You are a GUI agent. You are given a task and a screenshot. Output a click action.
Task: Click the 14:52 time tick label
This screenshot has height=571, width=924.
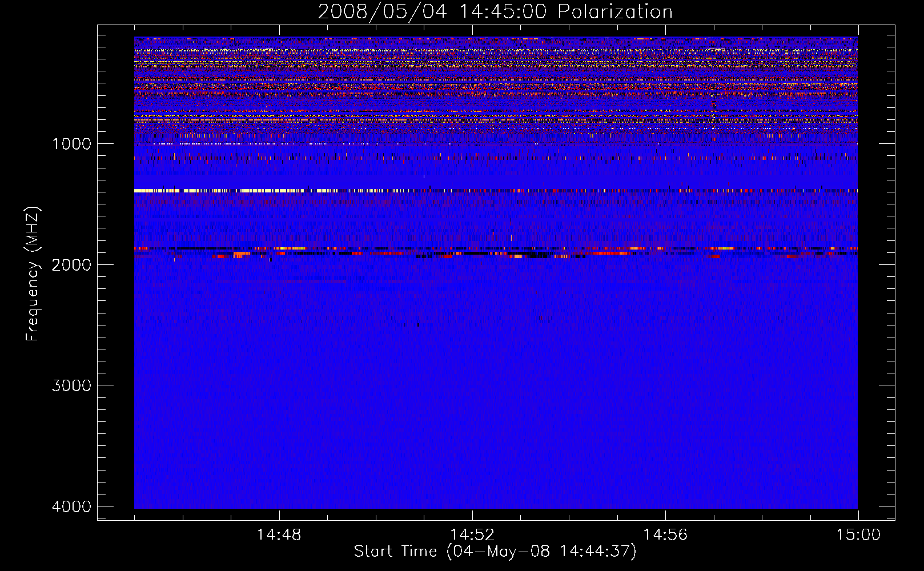(x=472, y=535)
